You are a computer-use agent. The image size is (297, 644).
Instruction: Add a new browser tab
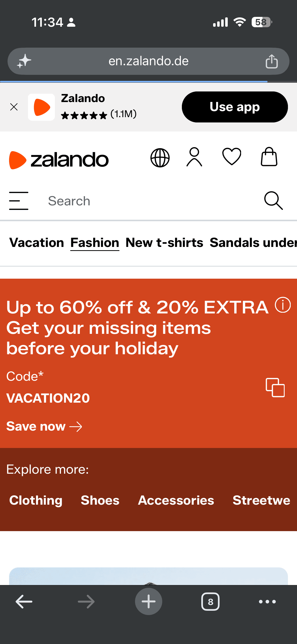[148, 601]
